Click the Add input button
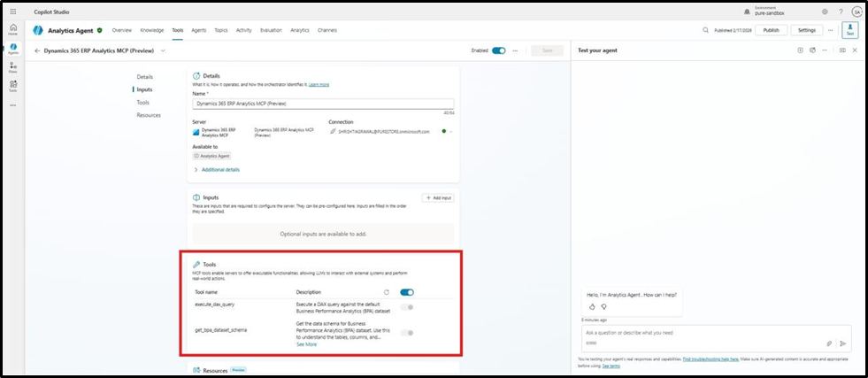Image resolution: width=868 pixels, height=378 pixels. coord(438,197)
